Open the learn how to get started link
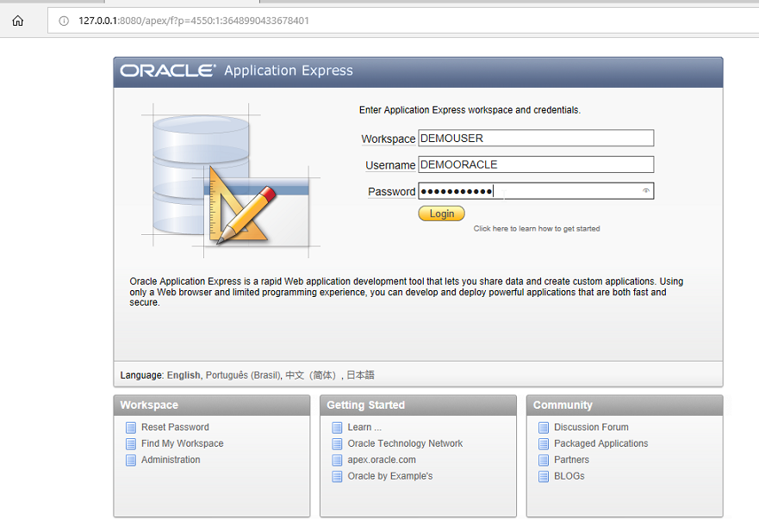 click(537, 229)
